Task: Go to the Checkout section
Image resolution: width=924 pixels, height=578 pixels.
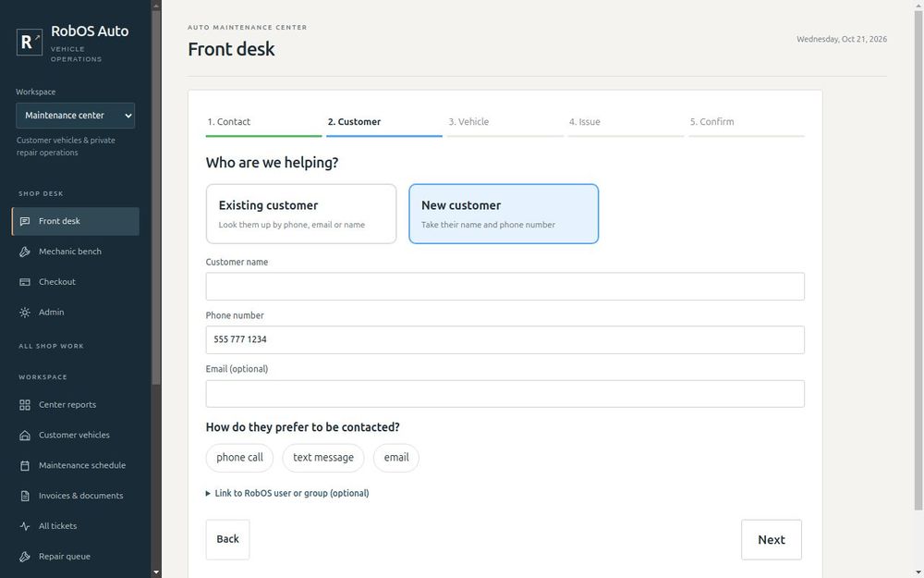Action: (x=76, y=282)
